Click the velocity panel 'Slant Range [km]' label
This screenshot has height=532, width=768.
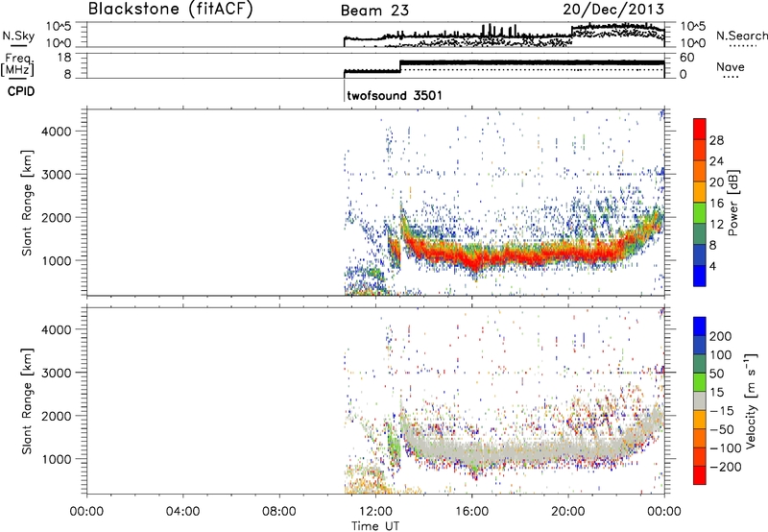pyautogui.click(x=27, y=400)
